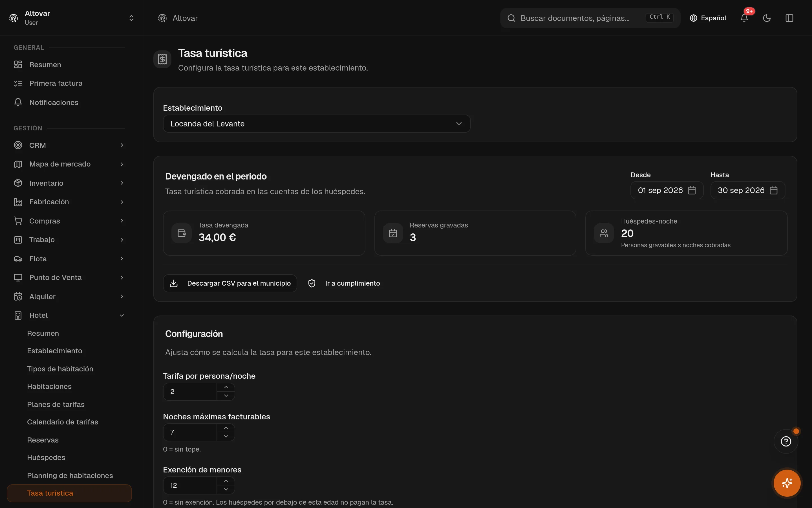Screen dimensions: 812x508
Task: Open the notifications bell in top bar
Action: click(744, 18)
